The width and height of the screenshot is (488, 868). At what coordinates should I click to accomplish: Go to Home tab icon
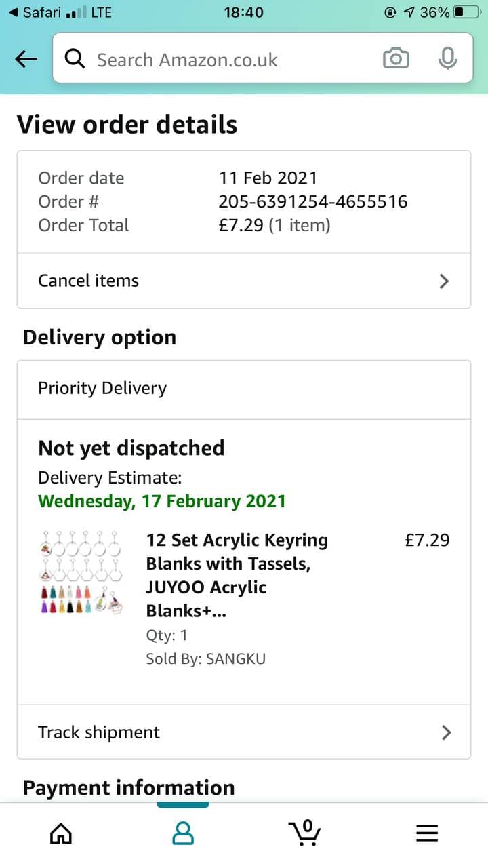[61, 833]
